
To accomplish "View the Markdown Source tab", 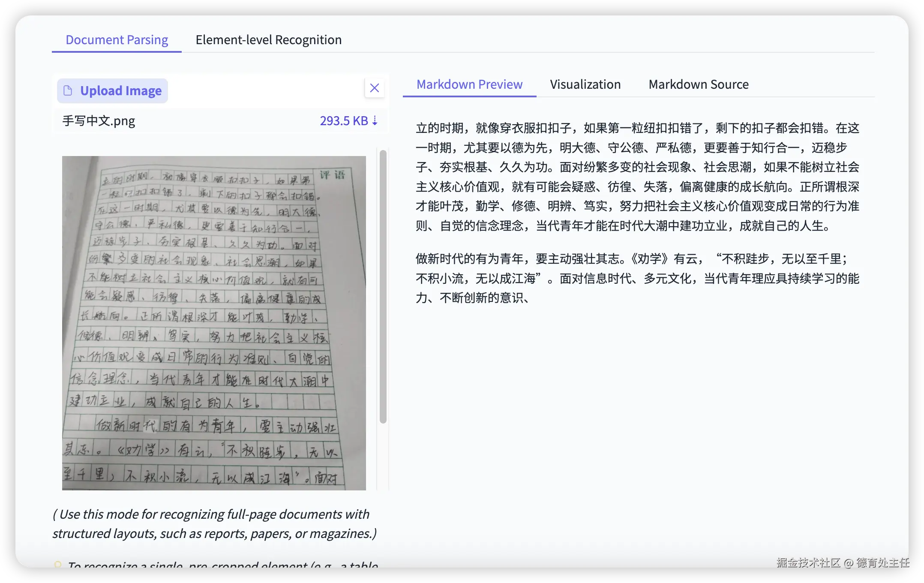I will click(x=698, y=84).
